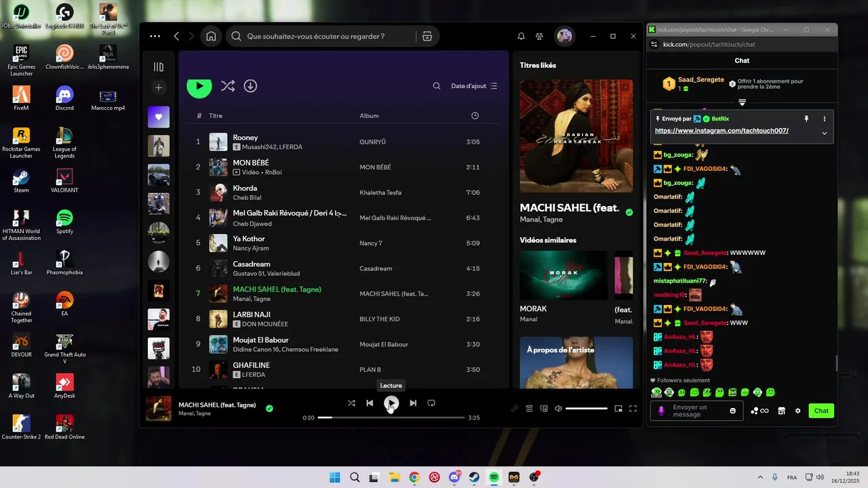Open the Date d'ajout sort dropdown
The image size is (868, 488).
pyautogui.click(x=474, y=86)
